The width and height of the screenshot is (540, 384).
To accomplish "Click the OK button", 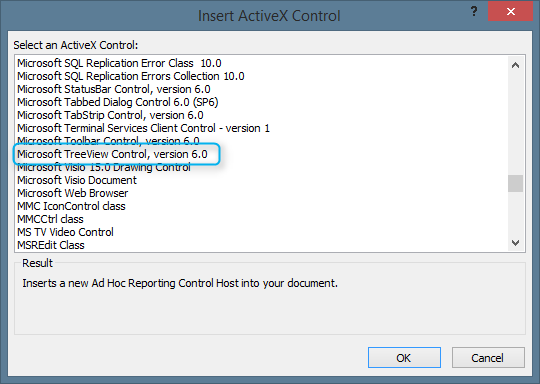I will (x=404, y=357).
